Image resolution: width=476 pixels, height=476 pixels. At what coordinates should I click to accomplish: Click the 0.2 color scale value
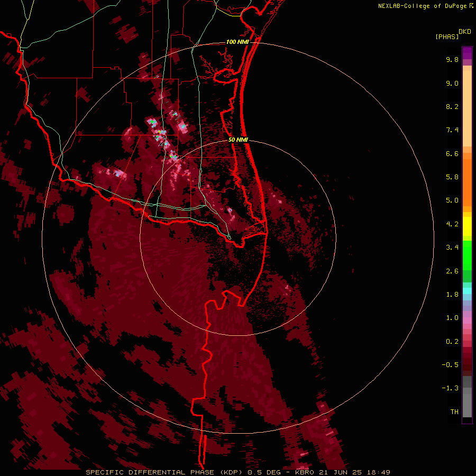point(452,342)
